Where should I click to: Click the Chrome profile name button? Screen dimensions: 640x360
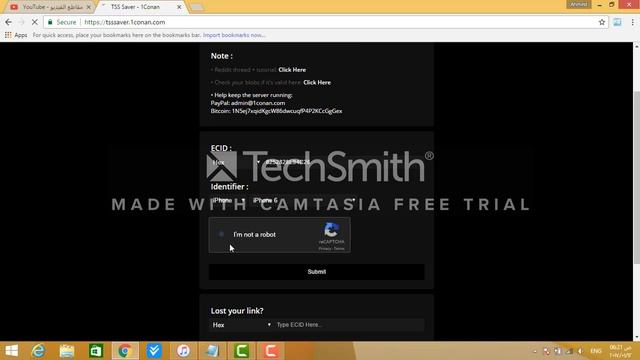click(578, 4)
